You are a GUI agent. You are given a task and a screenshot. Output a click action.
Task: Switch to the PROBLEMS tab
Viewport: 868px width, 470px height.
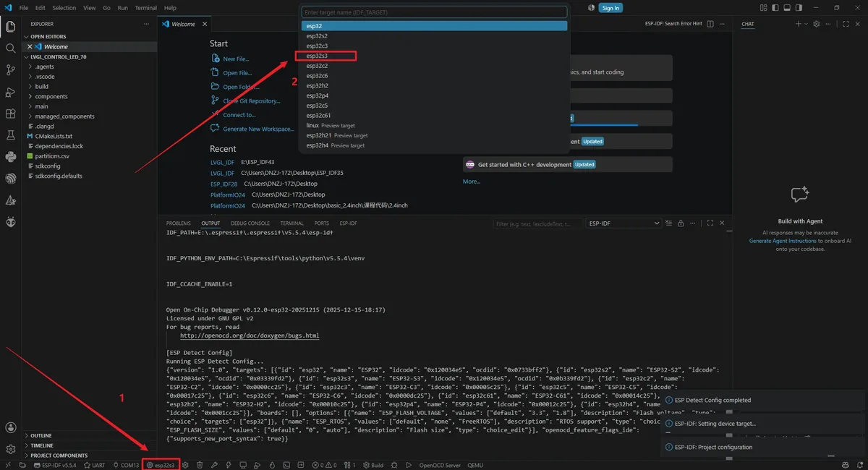click(x=179, y=223)
